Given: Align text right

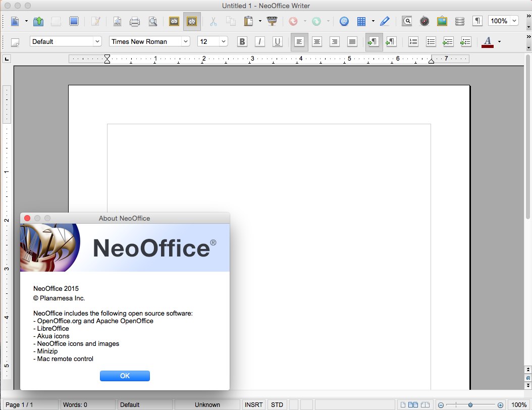Looking at the screenshot, I should 335,42.
